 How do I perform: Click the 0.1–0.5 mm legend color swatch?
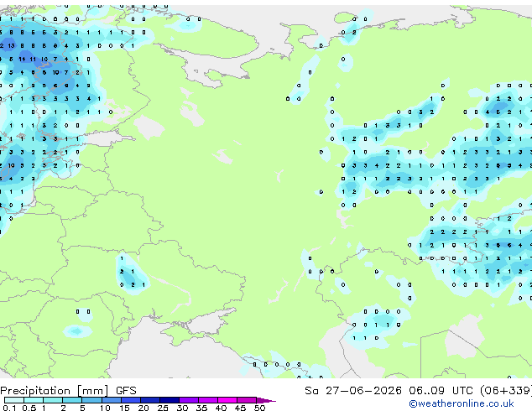click(14, 400)
